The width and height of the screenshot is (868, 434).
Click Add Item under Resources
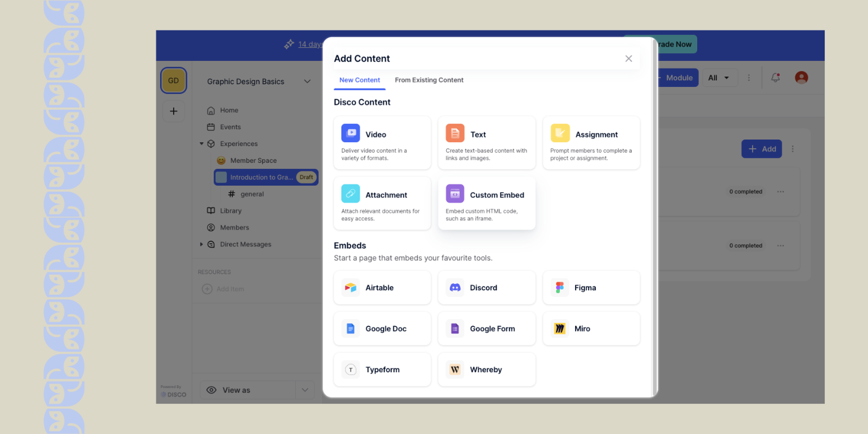223,289
